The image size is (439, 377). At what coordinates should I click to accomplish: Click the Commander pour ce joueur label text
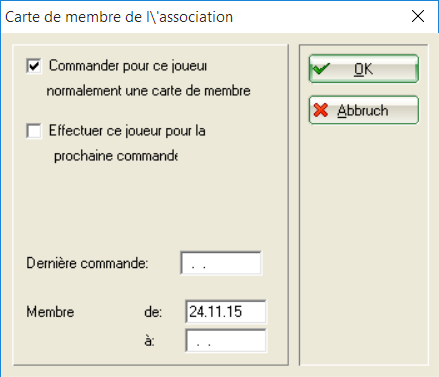(x=128, y=66)
